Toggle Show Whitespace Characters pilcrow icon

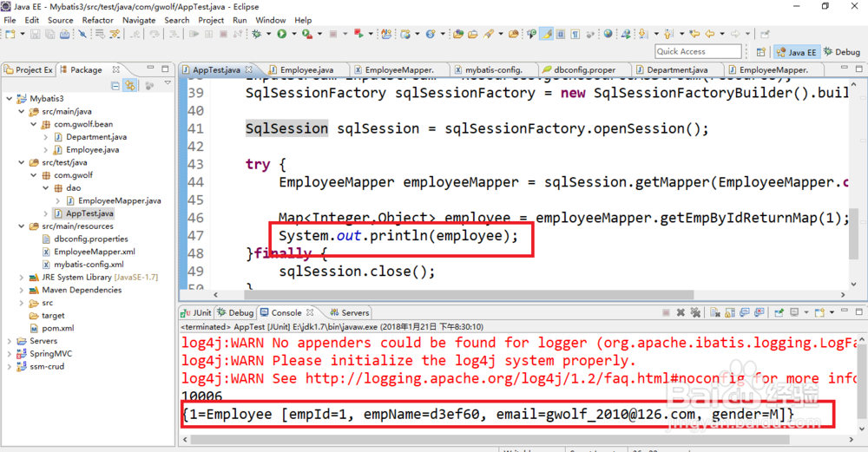pos(575,35)
